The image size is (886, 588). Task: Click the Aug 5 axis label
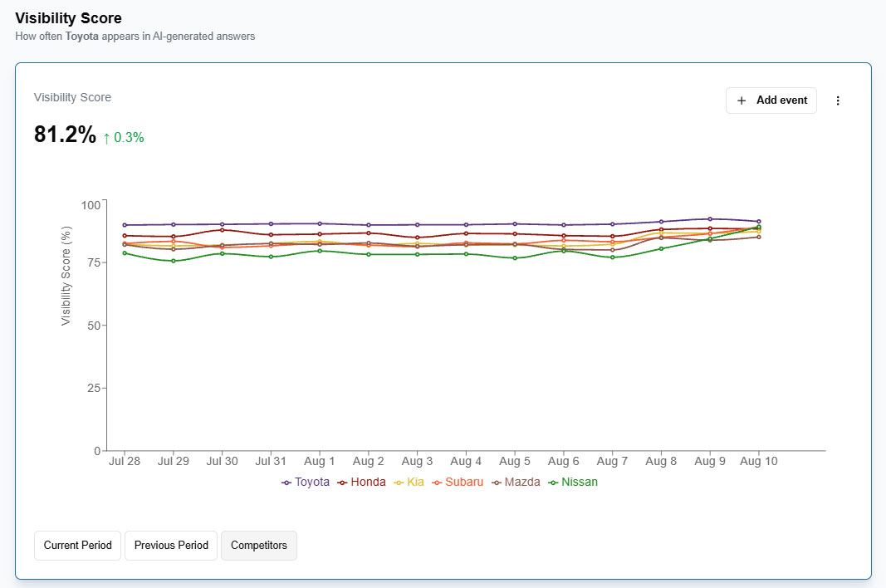click(x=515, y=462)
